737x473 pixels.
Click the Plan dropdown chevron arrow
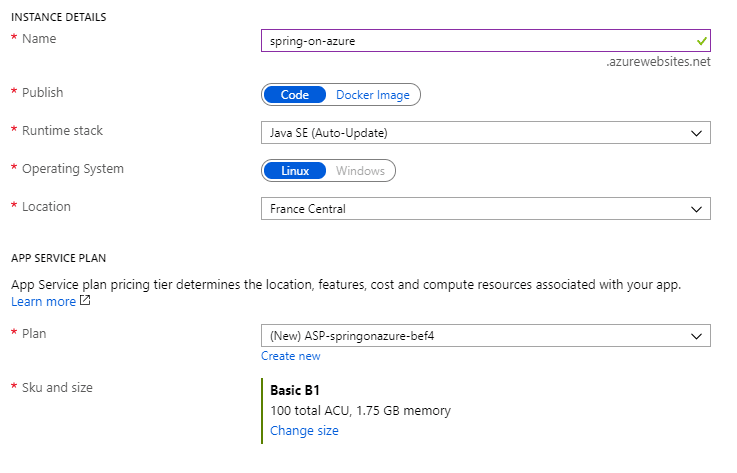pos(697,337)
